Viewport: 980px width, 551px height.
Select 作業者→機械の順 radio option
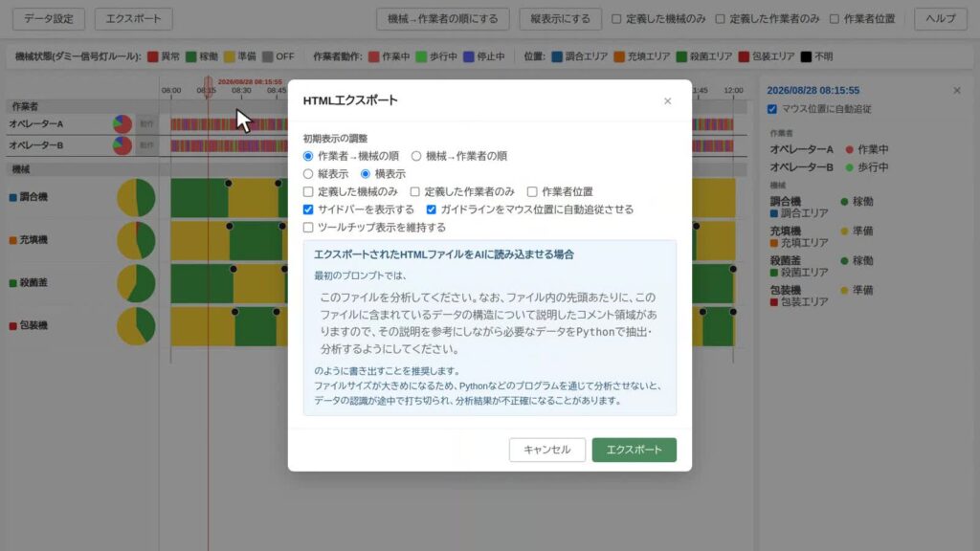point(308,156)
